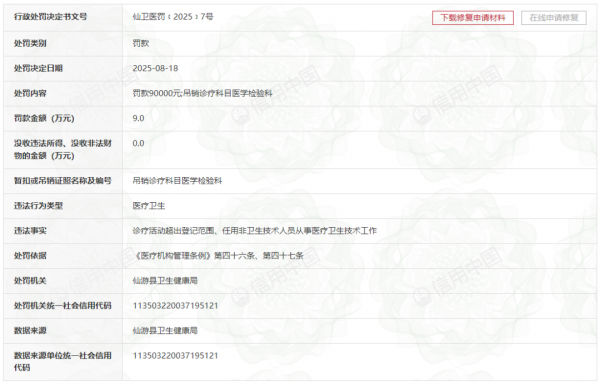The height and width of the screenshot is (384, 600).
Task: Click the 没收违法所得、没收非法财物的金额 label
Action: coord(63,150)
